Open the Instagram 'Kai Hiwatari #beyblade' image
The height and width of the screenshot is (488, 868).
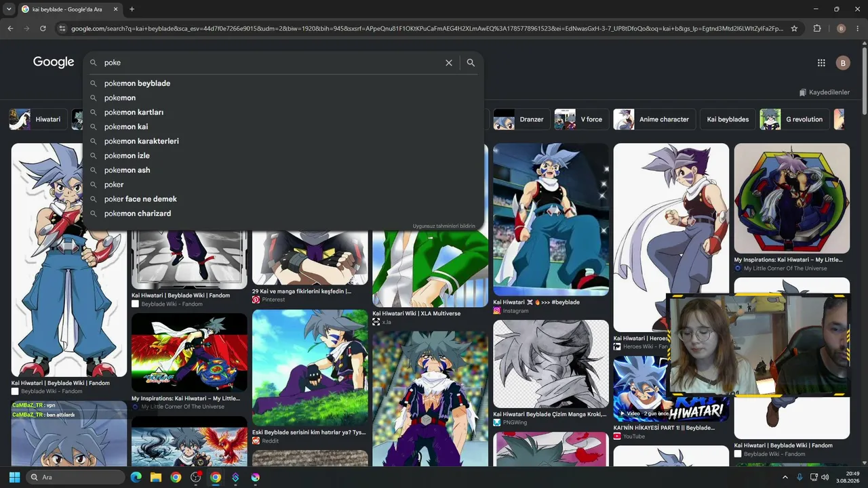[x=551, y=220]
